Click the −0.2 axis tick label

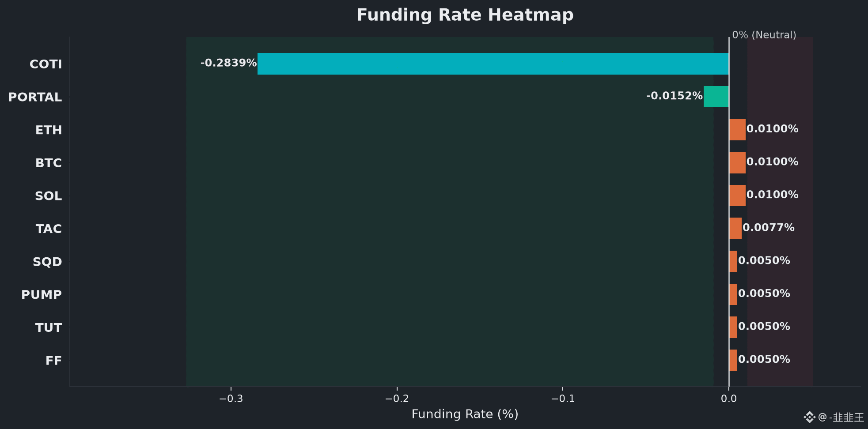[x=397, y=399]
